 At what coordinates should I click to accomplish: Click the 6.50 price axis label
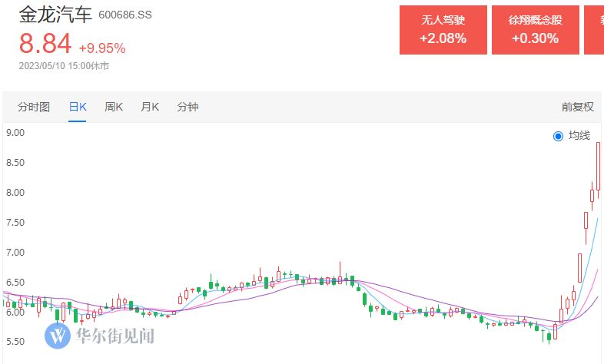tap(15, 282)
